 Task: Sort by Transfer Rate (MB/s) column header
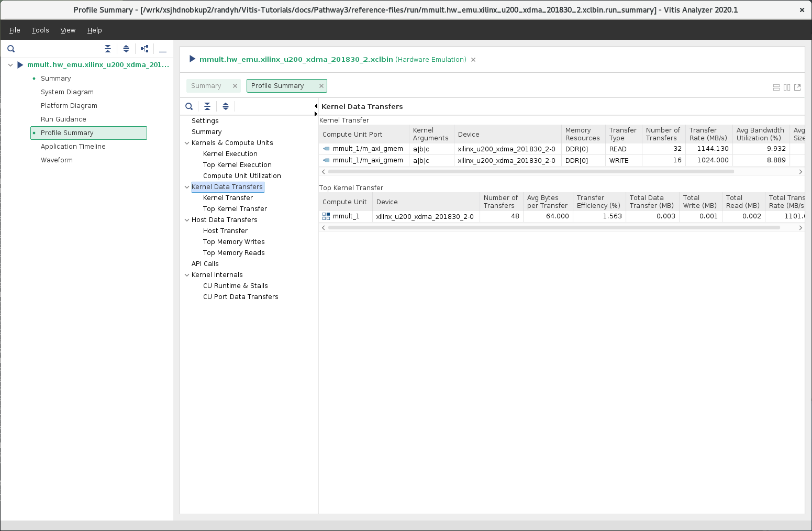coord(709,134)
